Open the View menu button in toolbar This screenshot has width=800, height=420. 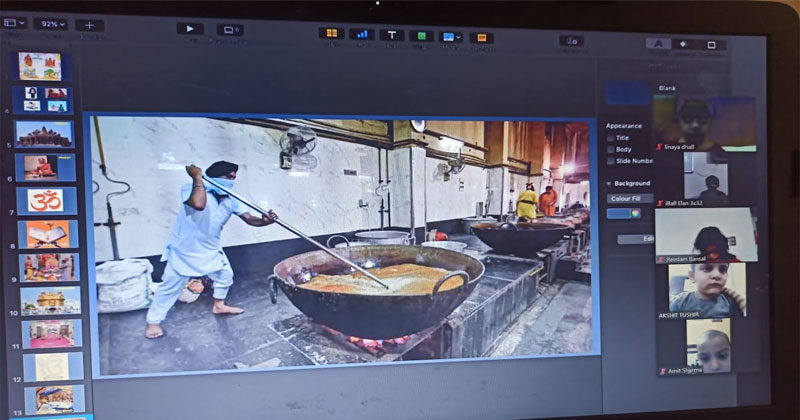click(x=12, y=22)
